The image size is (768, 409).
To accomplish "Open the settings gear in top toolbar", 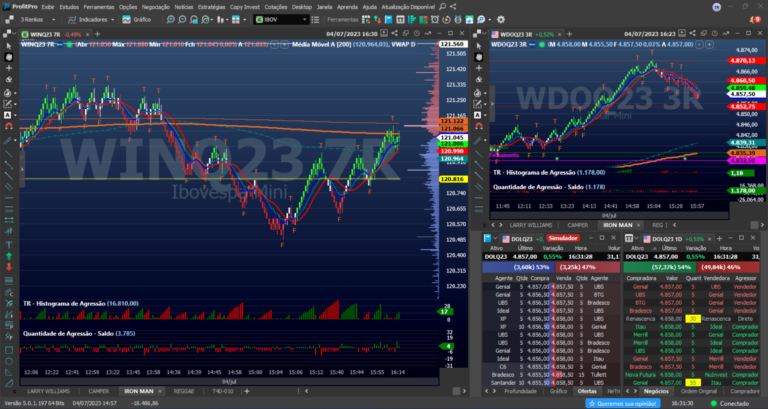I will [x=501, y=20].
